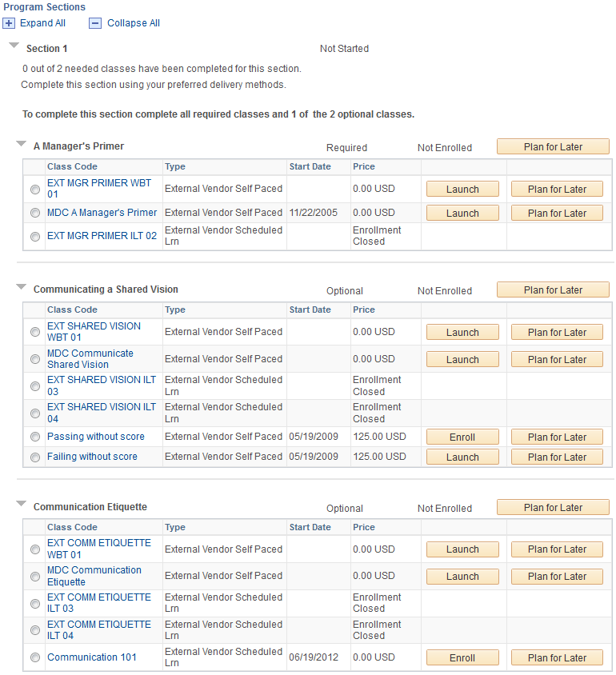Choose the Communication 101 radio button
616x675 pixels.
pyautogui.click(x=35, y=657)
